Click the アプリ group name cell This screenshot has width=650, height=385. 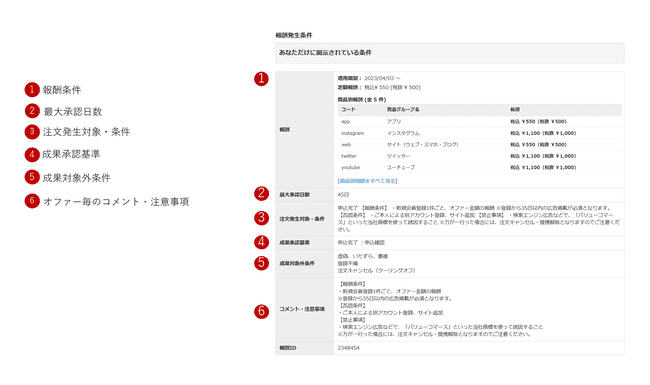[x=394, y=121]
